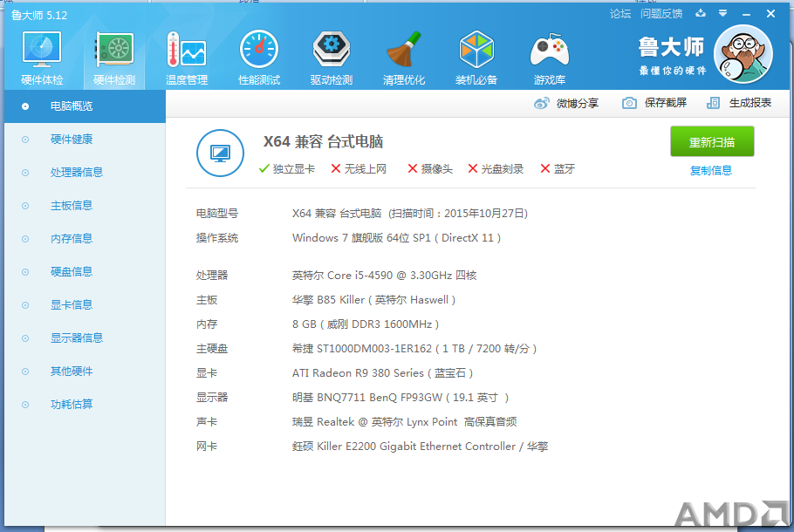
Task: Click the 生成报表 report icon
Action: click(x=713, y=103)
